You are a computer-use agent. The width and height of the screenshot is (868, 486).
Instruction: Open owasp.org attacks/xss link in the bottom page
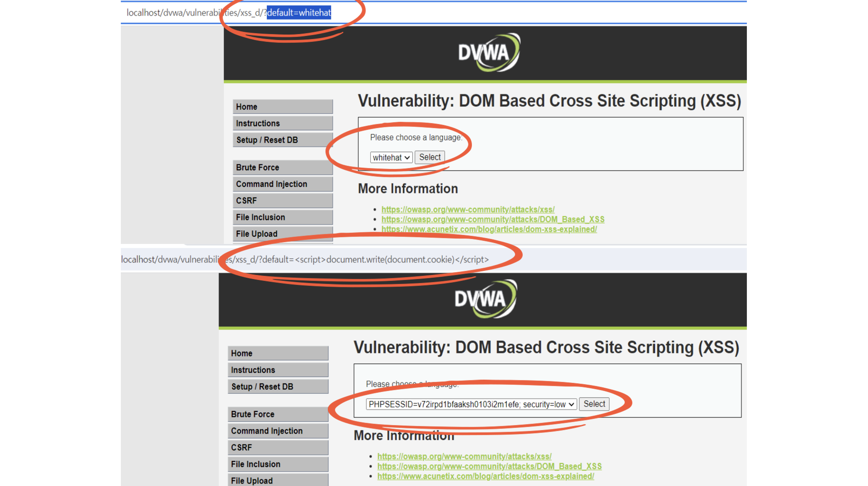(464, 456)
